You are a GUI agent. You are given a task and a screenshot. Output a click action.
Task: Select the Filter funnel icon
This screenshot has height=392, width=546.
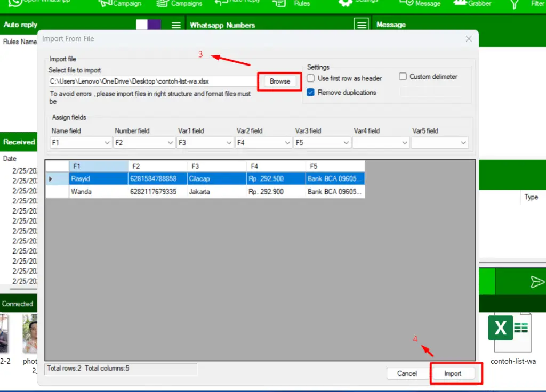(x=513, y=4)
